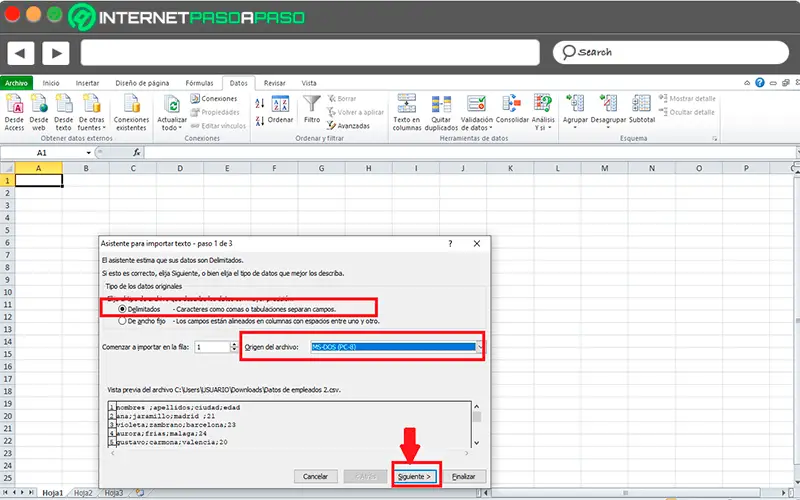The width and height of the screenshot is (800, 500).
Task: Click Propiedades in Conexiones group
Action: pos(215,112)
